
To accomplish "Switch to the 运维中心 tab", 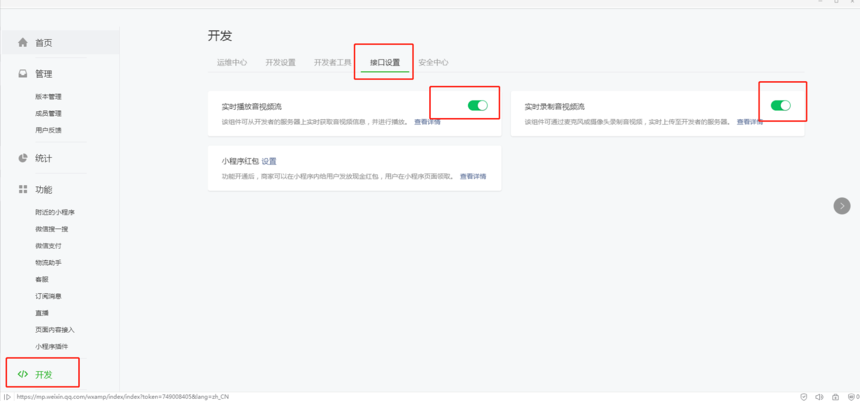I will 232,62.
